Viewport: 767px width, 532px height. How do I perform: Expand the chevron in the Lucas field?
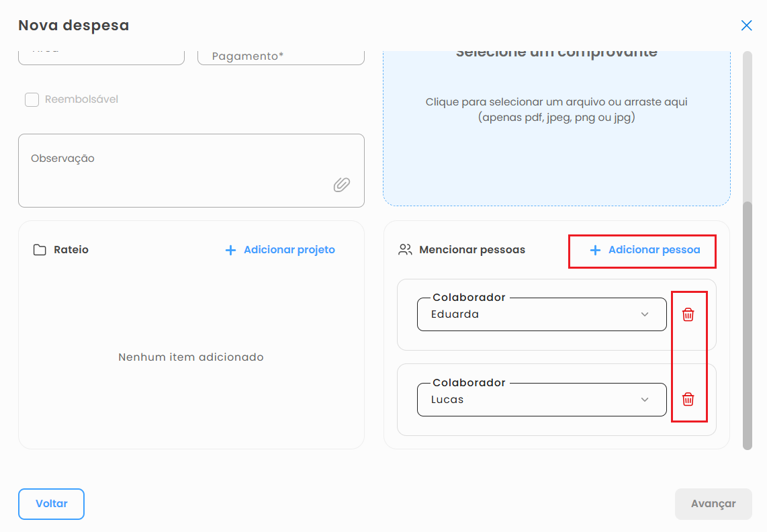pos(645,400)
